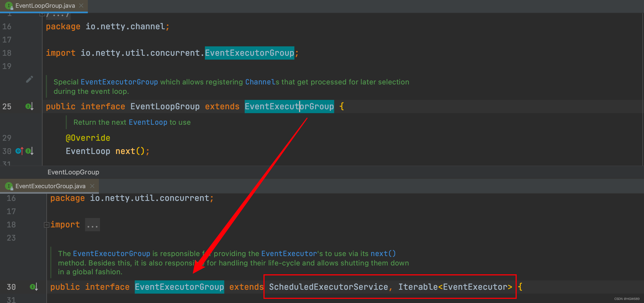Click the implementations gutter icon on line 25
Screen dimensions: 644x303
pos(30,106)
